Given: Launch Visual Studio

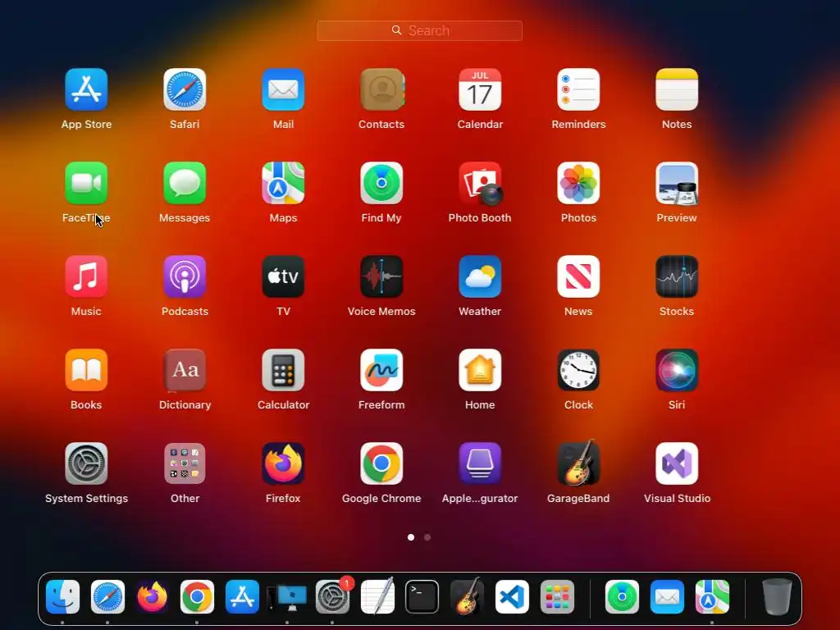Looking at the screenshot, I should (x=677, y=464).
